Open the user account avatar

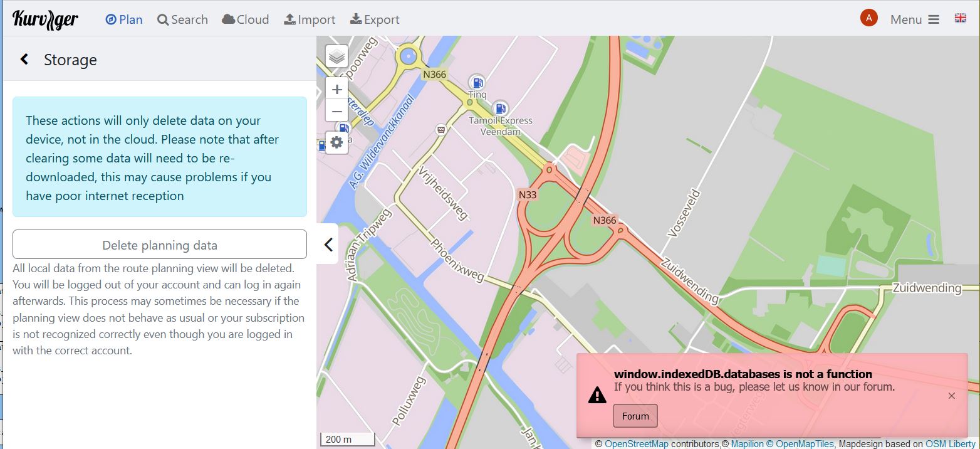pyautogui.click(x=868, y=18)
